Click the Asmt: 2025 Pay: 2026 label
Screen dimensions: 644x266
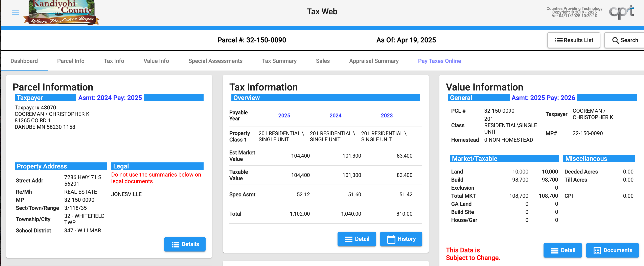click(x=543, y=98)
